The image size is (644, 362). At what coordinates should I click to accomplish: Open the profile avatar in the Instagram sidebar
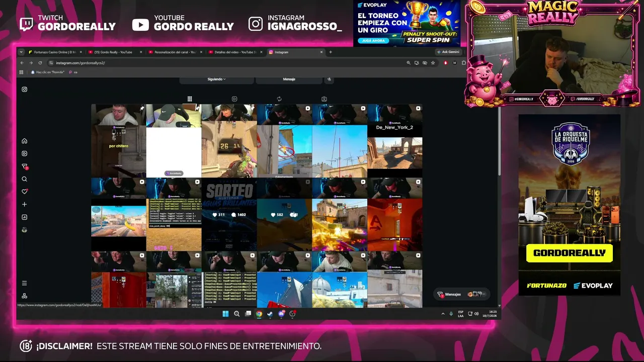24,230
